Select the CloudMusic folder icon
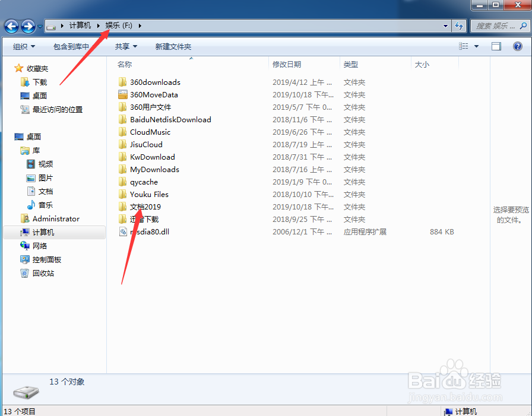The height and width of the screenshot is (416, 532). click(122, 132)
